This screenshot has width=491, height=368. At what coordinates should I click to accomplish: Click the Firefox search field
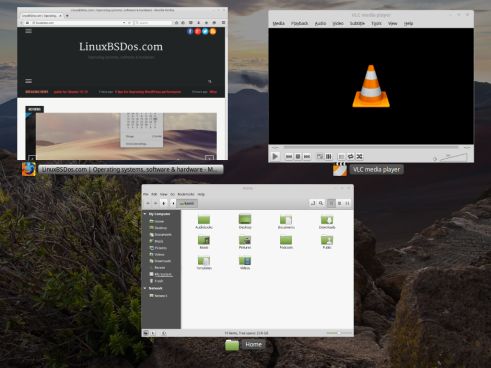coord(153,23)
